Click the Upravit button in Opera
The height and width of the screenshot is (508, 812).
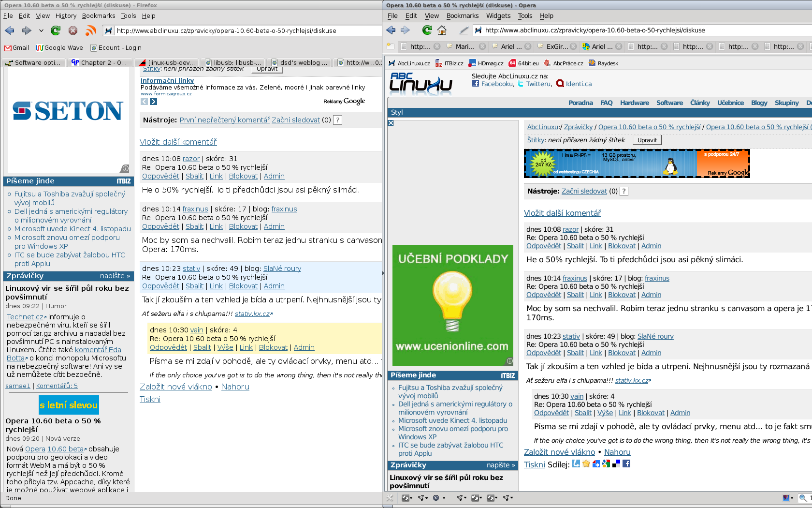[x=647, y=140]
